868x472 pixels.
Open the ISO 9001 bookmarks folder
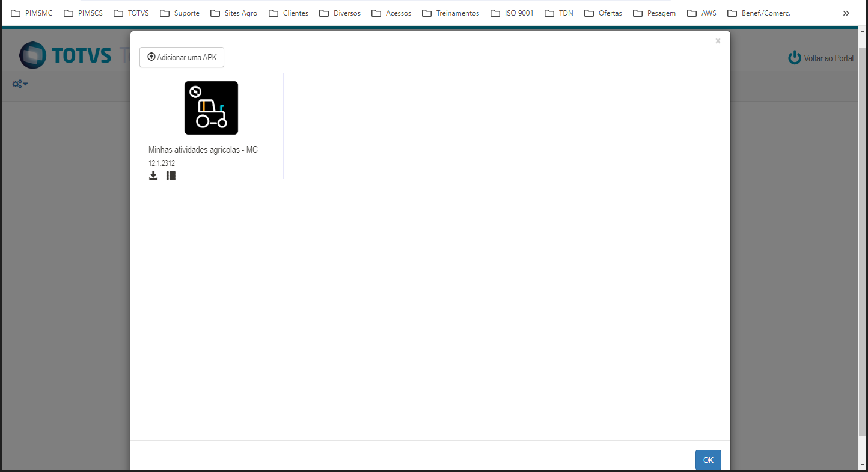pyautogui.click(x=512, y=13)
